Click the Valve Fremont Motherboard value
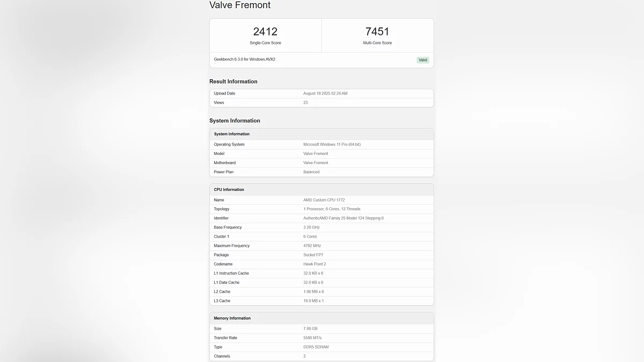The height and width of the screenshot is (362, 644). [x=316, y=162]
